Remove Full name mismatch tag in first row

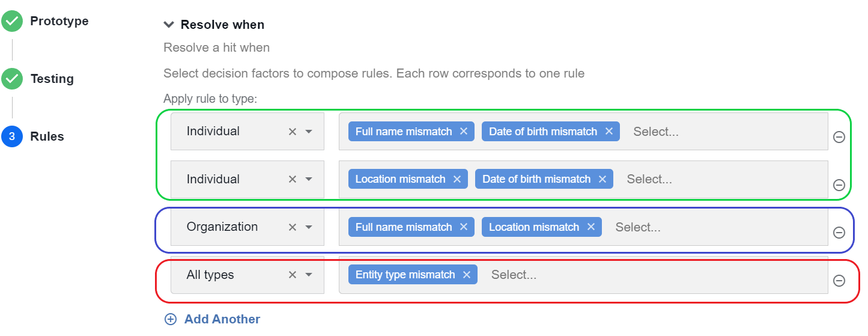point(463,131)
